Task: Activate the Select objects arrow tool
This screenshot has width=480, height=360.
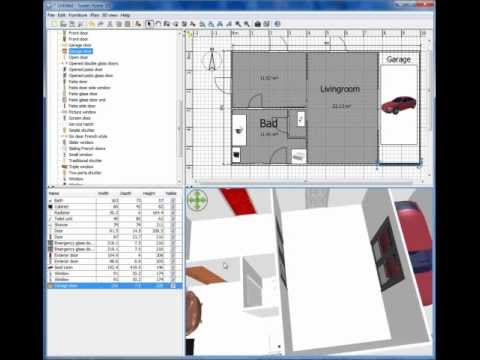Action: tap(149, 24)
